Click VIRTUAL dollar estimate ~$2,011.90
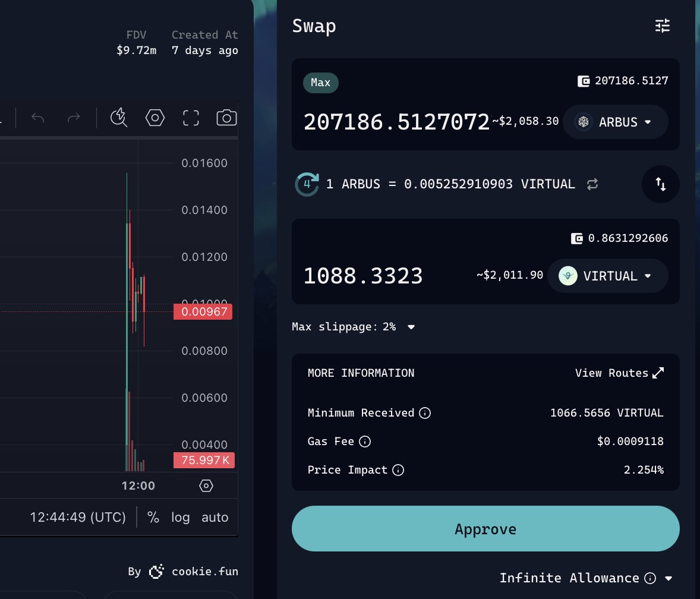The height and width of the screenshot is (599, 700). tap(510, 275)
